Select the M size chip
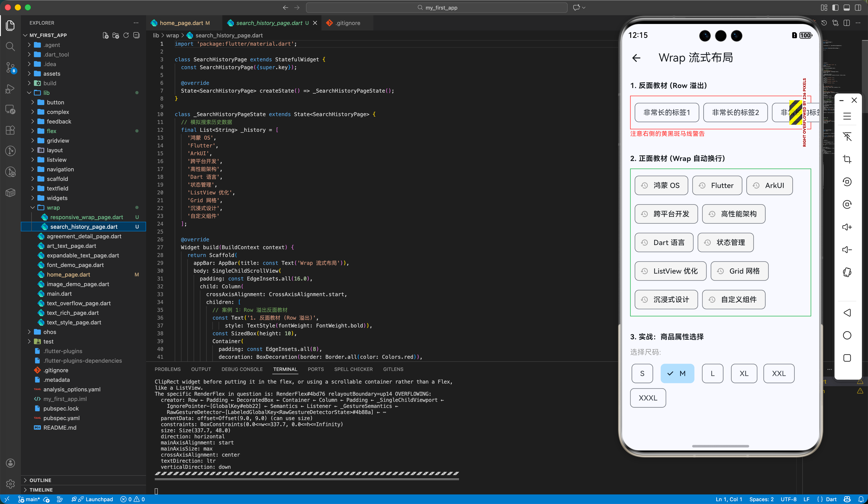This screenshot has height=504, width=868. click(677, 374)
